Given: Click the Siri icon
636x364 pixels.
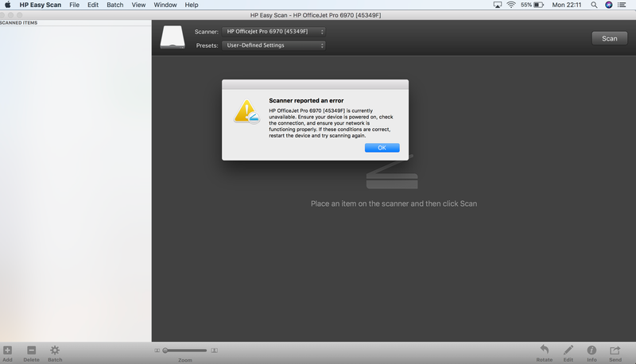Looking at the screenshot, I should 608,5.
